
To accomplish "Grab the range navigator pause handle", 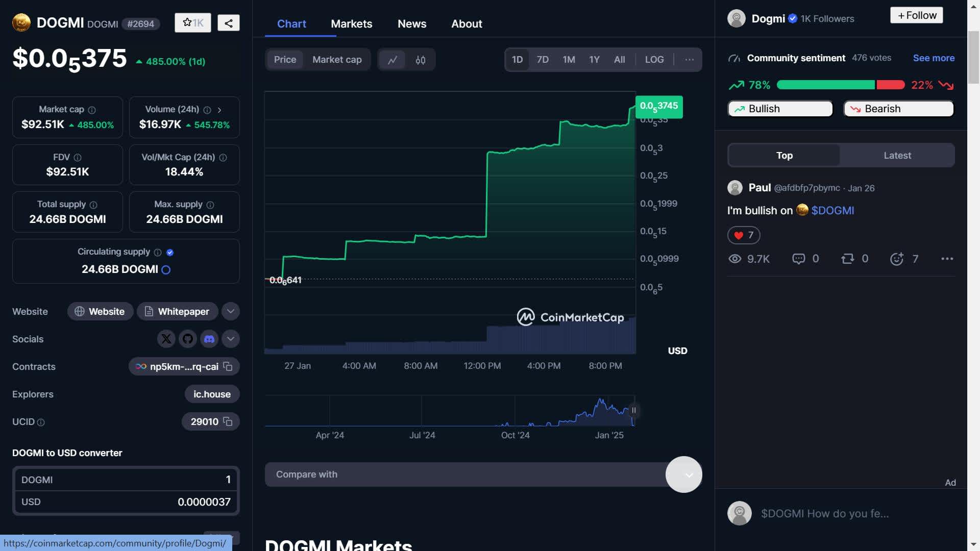I will point(634,410).
